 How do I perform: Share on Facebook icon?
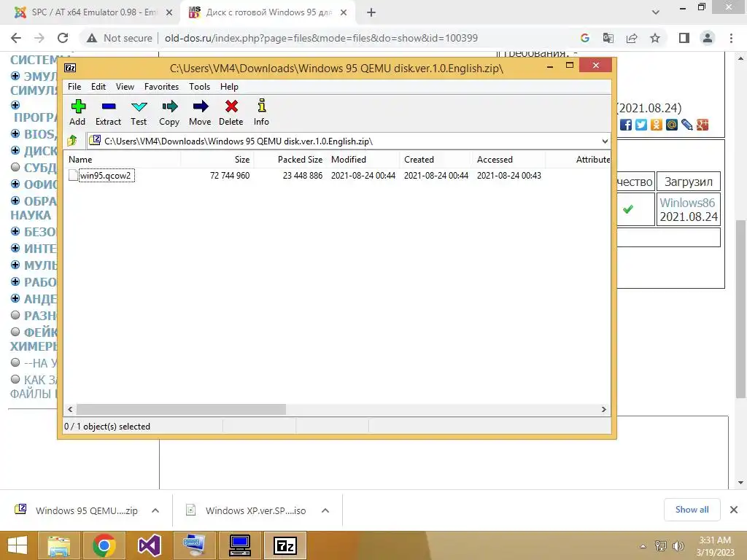(x=626, y=125)
